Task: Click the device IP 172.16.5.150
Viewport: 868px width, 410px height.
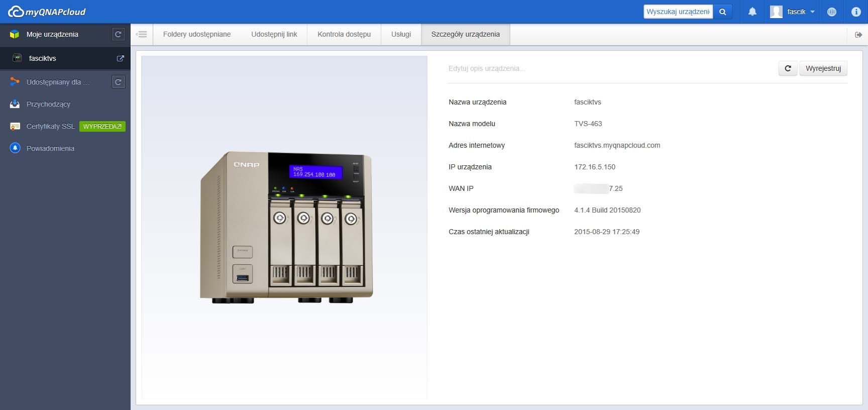Action: [595, 167]
